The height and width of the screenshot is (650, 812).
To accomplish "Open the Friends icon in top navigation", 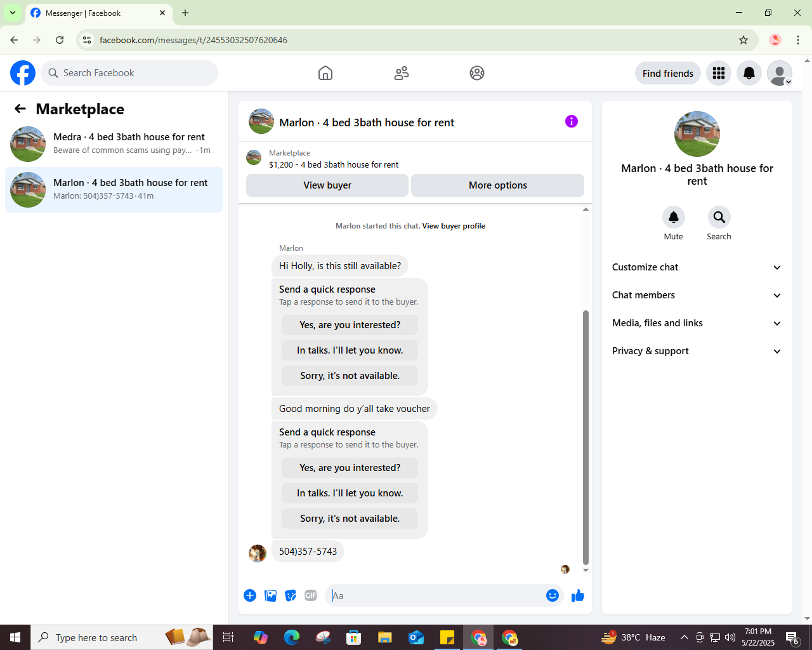I will [x=402, y=73].
